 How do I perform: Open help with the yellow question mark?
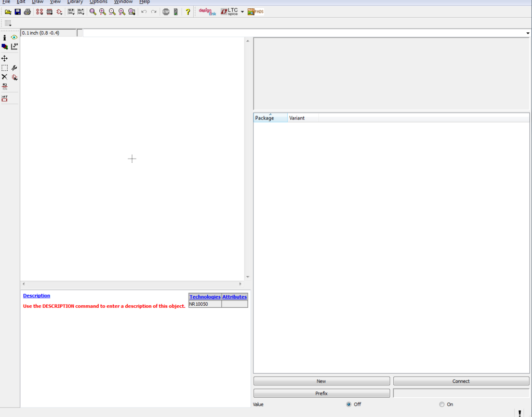point(188,12)
